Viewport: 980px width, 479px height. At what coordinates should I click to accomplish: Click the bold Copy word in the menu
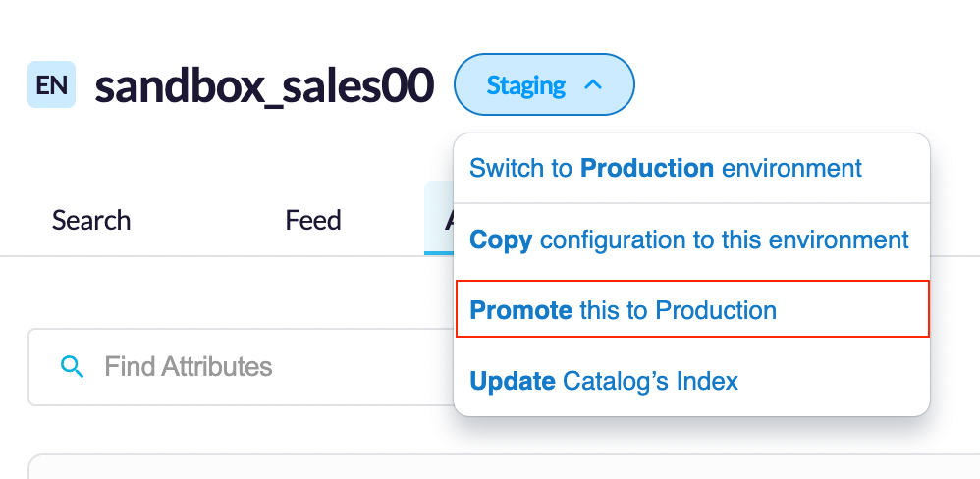tap(501, 239)
